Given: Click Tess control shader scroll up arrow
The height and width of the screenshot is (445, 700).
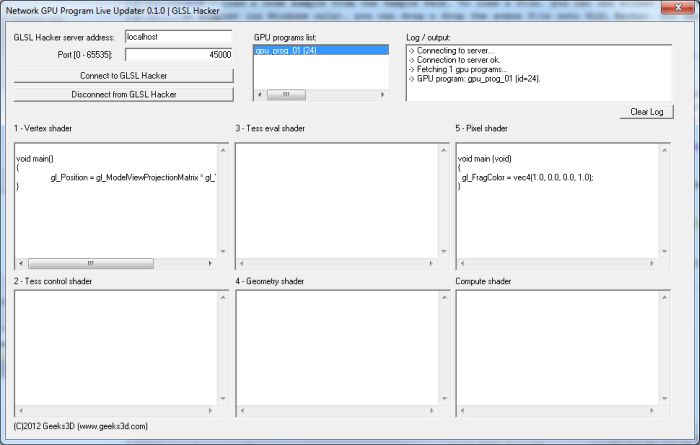Looking at the screenshot, I should [223, 297].
